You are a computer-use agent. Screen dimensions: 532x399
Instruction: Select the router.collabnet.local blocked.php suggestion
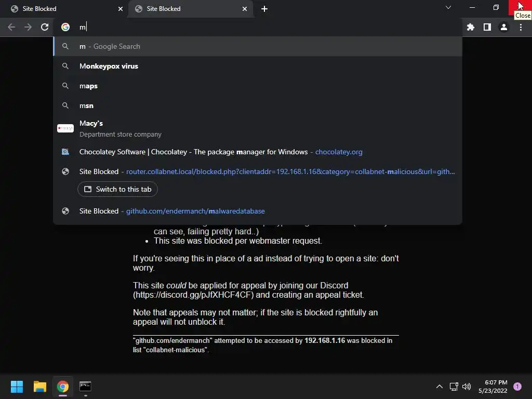tap(258, 171)
